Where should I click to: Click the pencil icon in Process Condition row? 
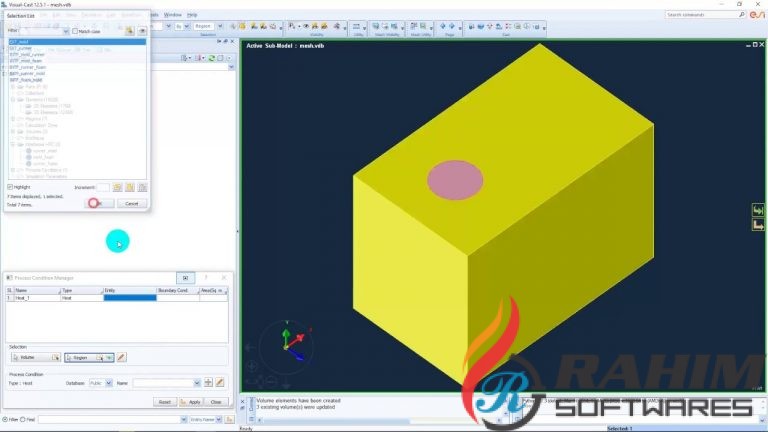(220, 382)
